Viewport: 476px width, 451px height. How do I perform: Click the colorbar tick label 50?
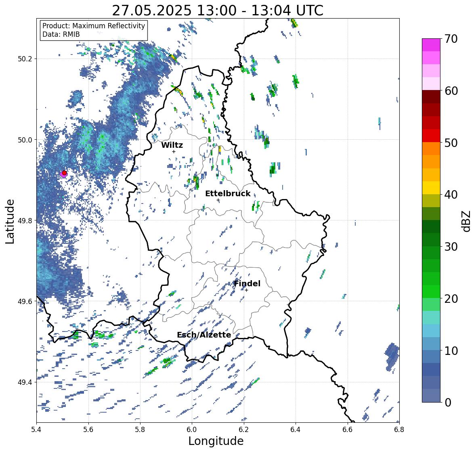click(451, 143)
